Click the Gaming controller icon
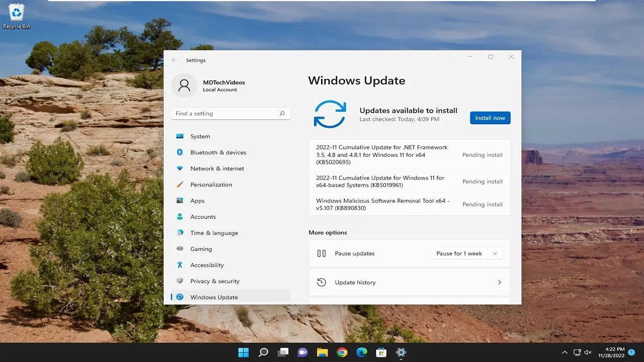The width and height of the screenshot is (644, 362). pos(180,249)
